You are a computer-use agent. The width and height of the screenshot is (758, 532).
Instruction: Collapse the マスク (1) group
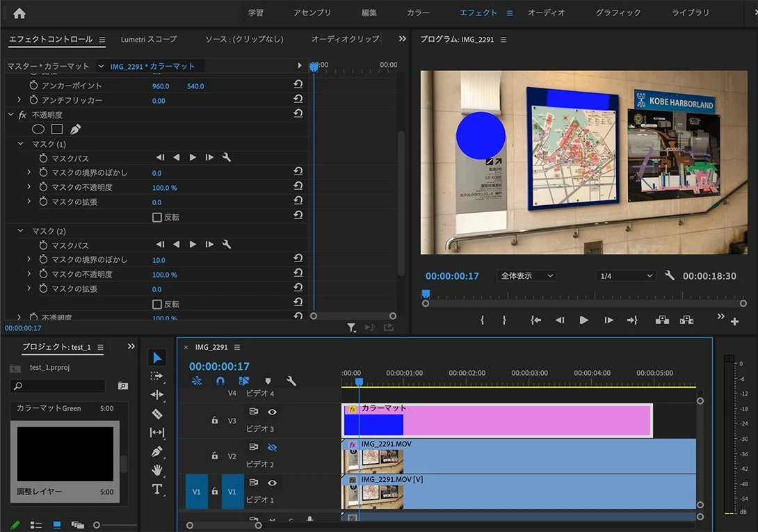[20, 144]
